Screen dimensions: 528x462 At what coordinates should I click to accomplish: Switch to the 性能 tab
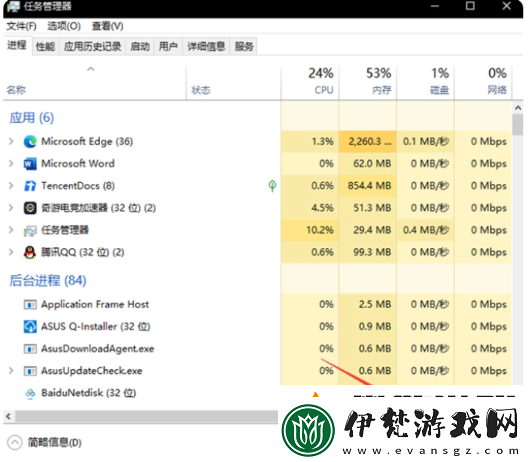click(x=45, y=46)
